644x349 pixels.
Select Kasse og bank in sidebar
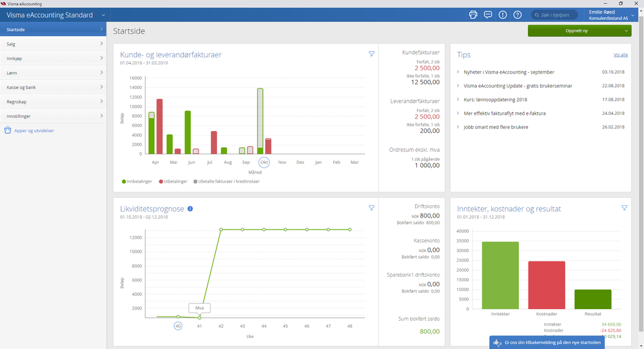pos(53,87)
